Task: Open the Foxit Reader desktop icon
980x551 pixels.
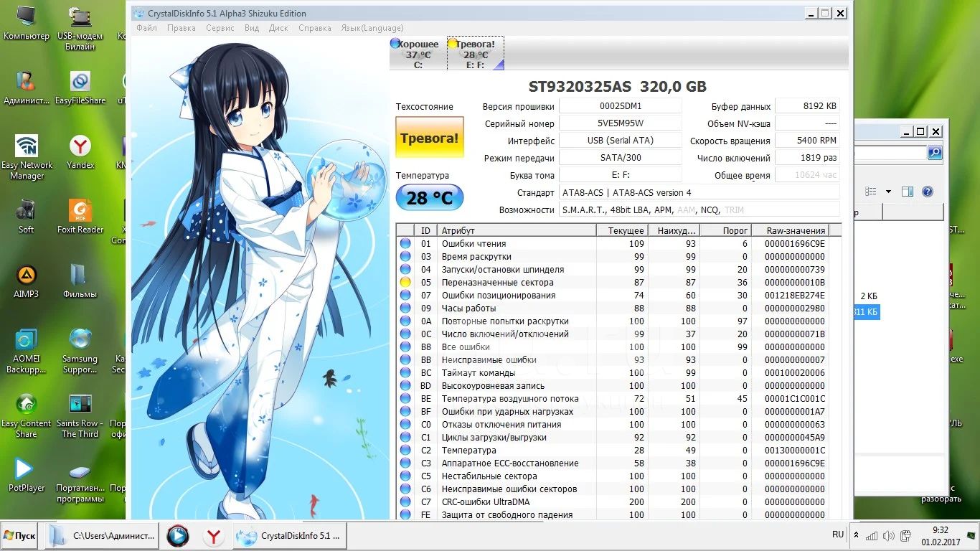Action: pyautogui.click(x=80, y=217)
